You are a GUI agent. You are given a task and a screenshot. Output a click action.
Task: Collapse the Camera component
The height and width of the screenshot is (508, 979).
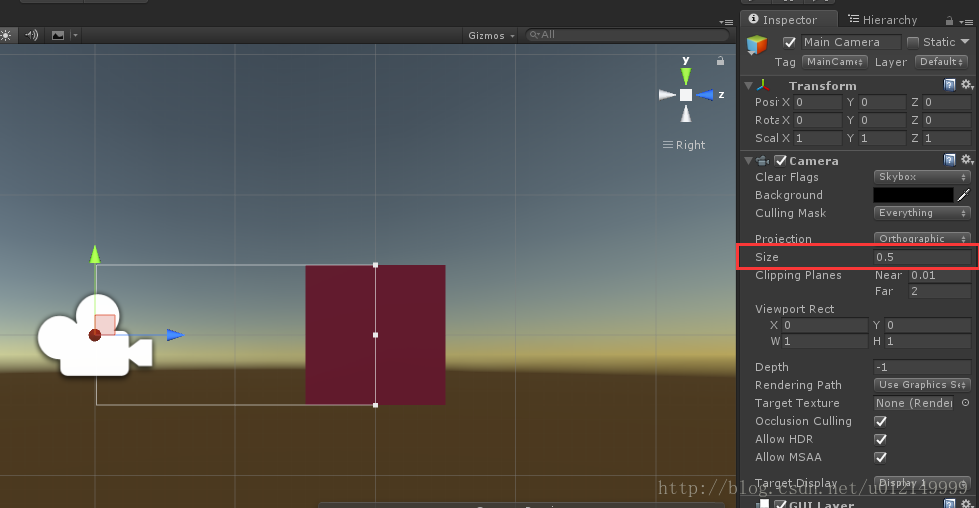coord(749,160)
